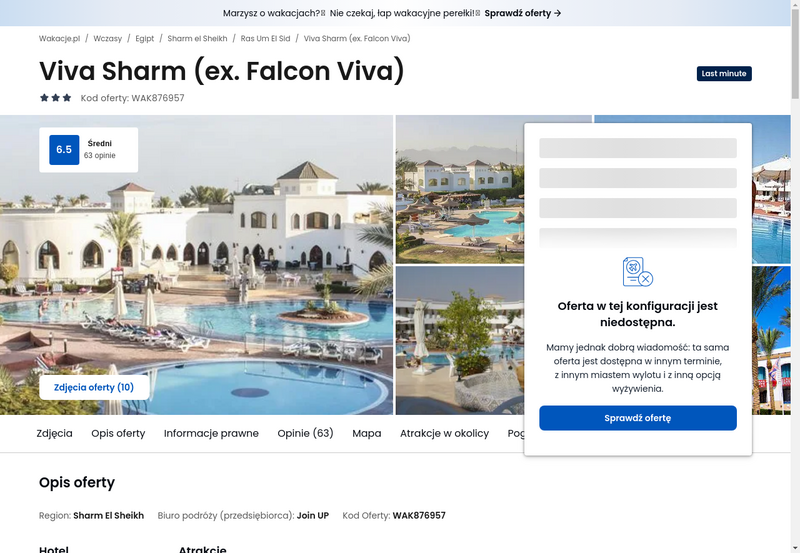Open the main pool hotel photo
The width and height of the screenshot is (800, 553).
(x=196, y=265)
